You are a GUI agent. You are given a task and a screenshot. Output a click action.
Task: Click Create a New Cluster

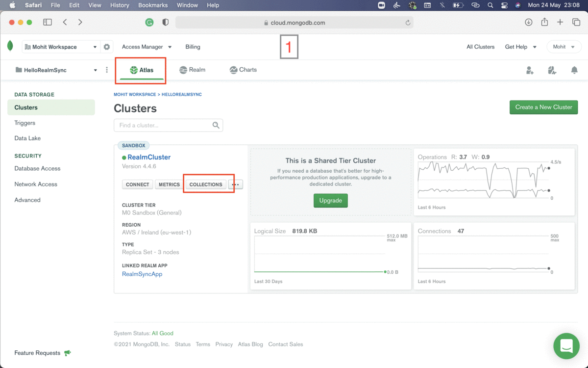(x=543, y=107)
